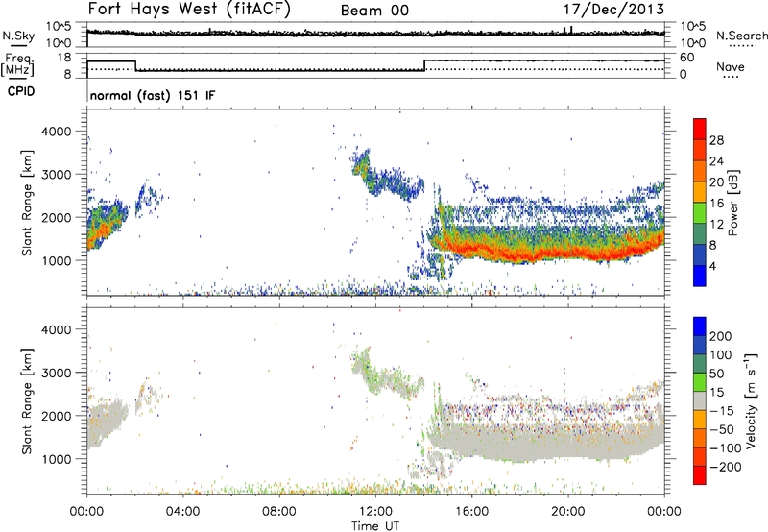The height and width of the screenshot is (532, 768).
Task: Click the '12:00' time tick label
Action: [x=375, y=512]
